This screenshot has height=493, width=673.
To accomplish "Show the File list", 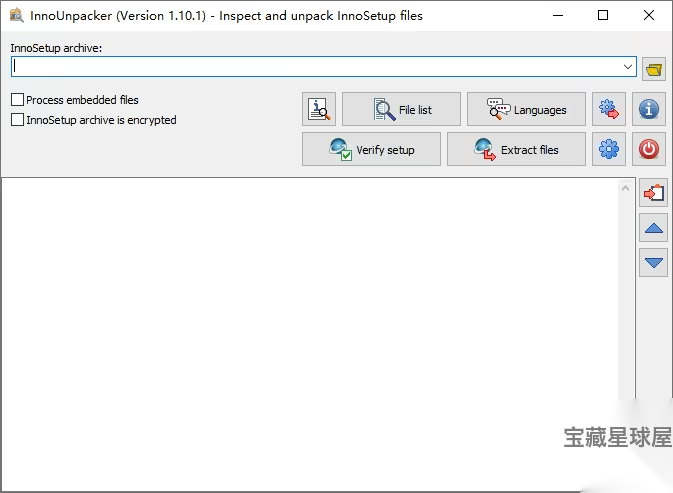I will [401, 109].
